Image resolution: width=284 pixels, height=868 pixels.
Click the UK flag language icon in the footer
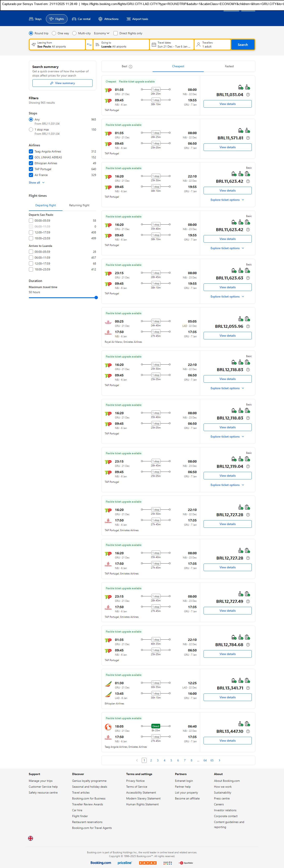(31, 838)
